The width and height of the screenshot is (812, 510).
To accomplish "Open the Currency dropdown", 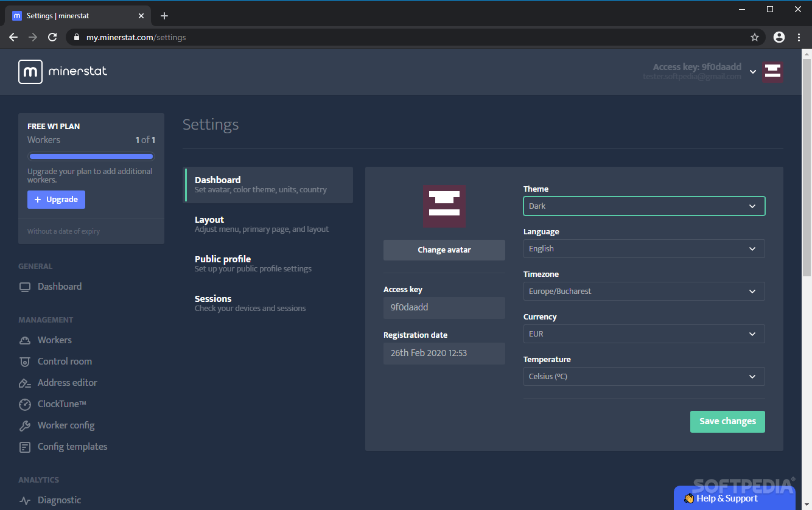I will [644, 334].
